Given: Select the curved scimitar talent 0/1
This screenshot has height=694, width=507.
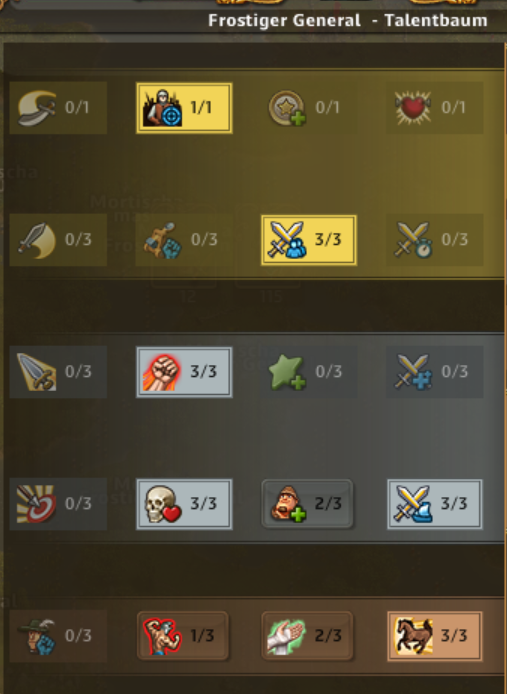Looking at the screenshot, I should coord(58,108).
